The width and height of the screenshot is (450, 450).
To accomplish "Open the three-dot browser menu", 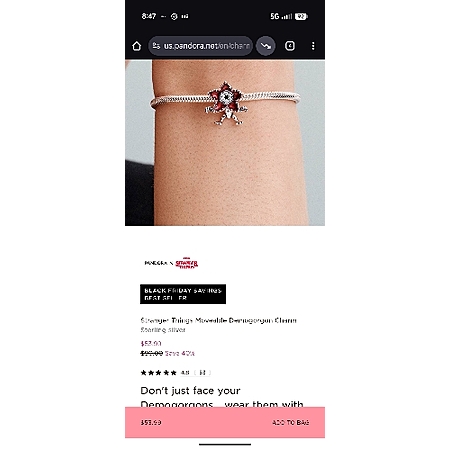I will [313, 46].
